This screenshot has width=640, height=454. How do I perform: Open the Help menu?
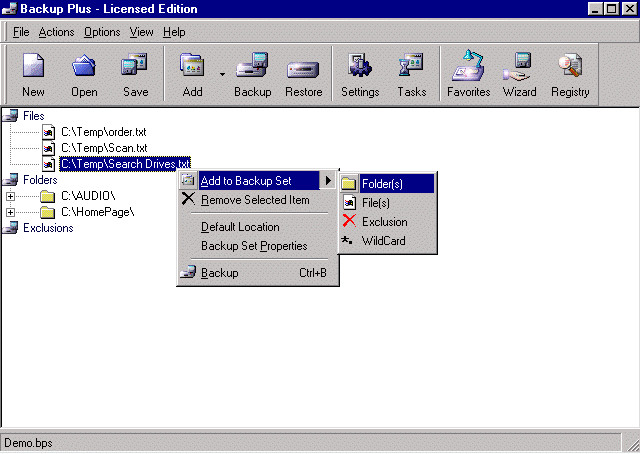pyautogui.click(x=174, y=32)
